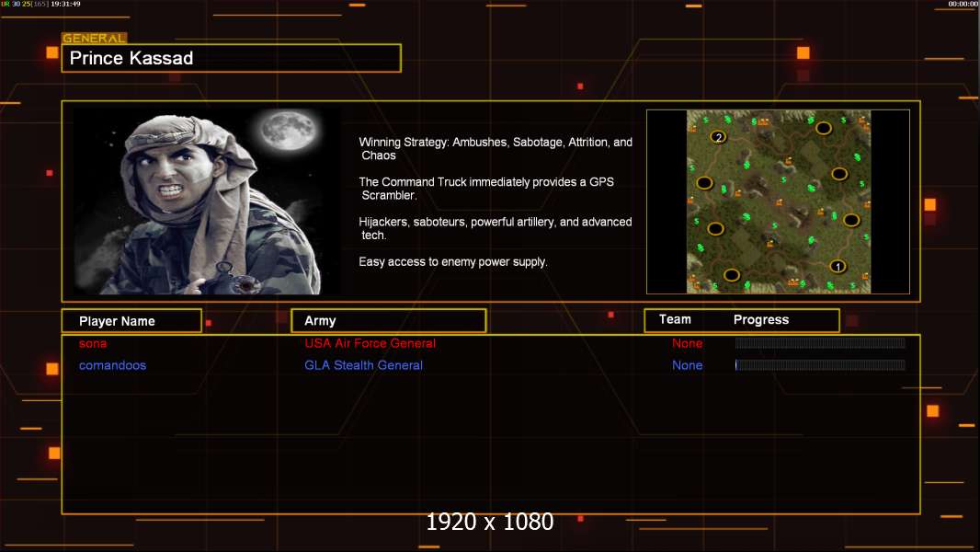Click comandoos' team value None
980x552 pixels.
pyautogui.click(x=687, y=365)
